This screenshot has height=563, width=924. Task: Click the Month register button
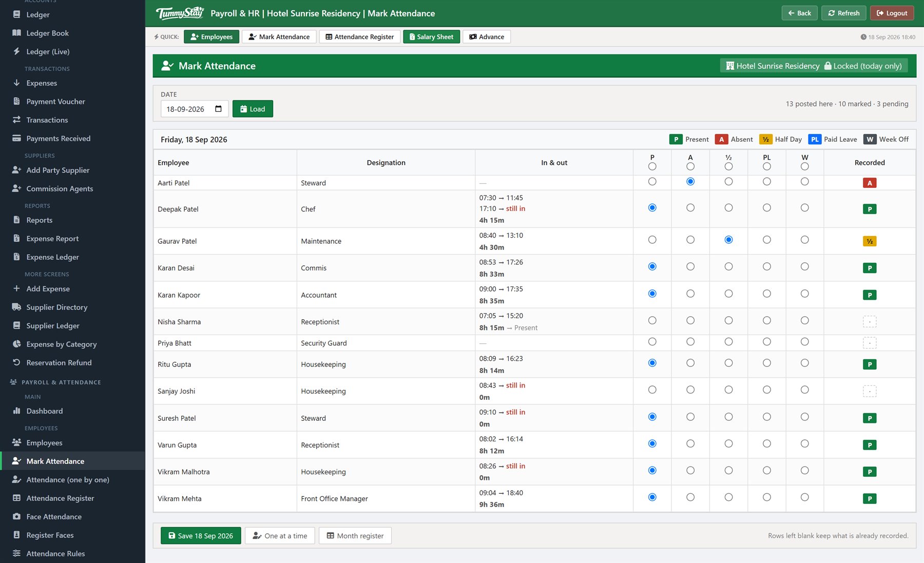point(355,536)
